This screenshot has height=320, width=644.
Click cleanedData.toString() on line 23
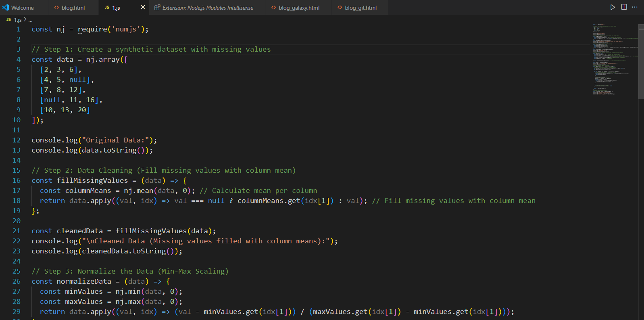(x=130, y=251)
